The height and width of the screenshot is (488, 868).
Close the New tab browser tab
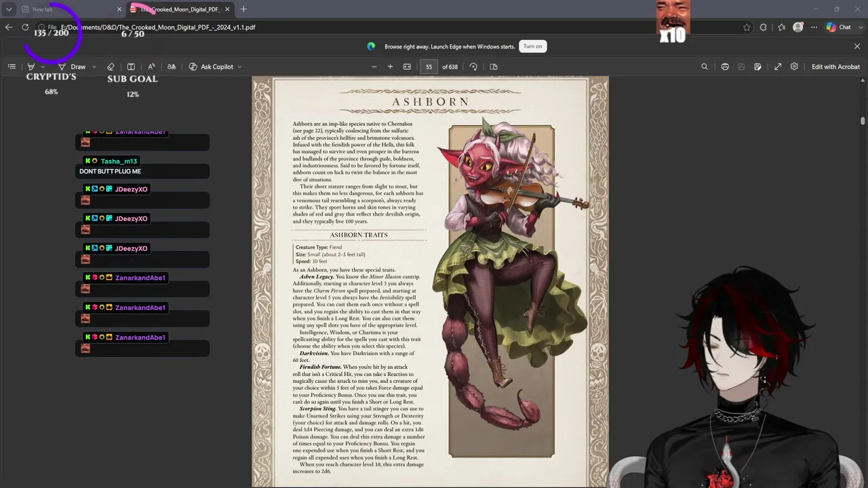click(119, 9)
